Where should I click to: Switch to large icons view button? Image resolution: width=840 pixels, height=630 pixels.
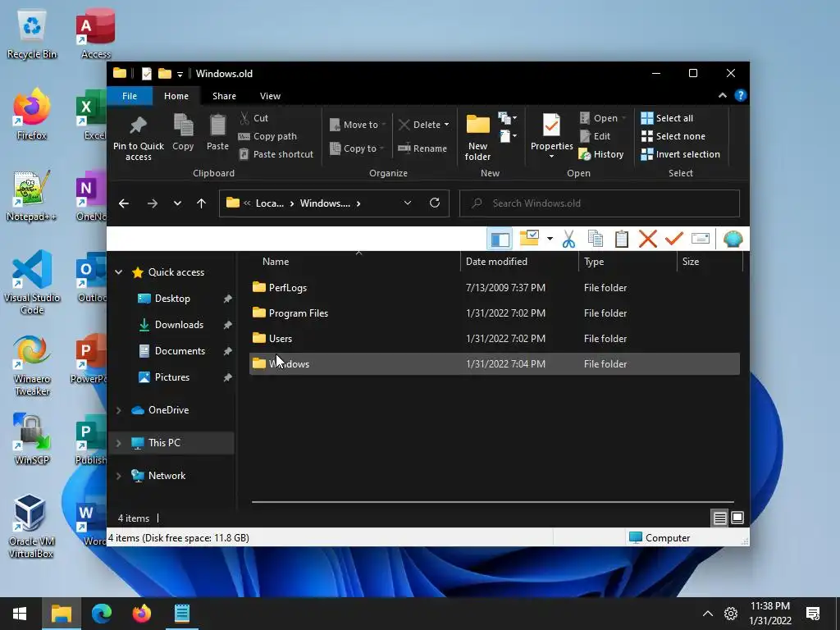(x=737, y=518)
